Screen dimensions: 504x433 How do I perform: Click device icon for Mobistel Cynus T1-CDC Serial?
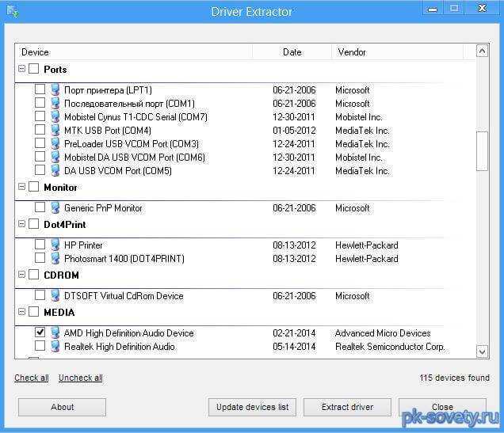(55, 116)
